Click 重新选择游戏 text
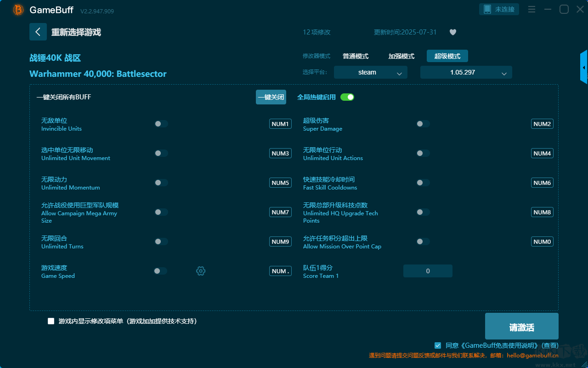Screen dimensions: 588x368 pyautogui.click(x=76, y=32)
